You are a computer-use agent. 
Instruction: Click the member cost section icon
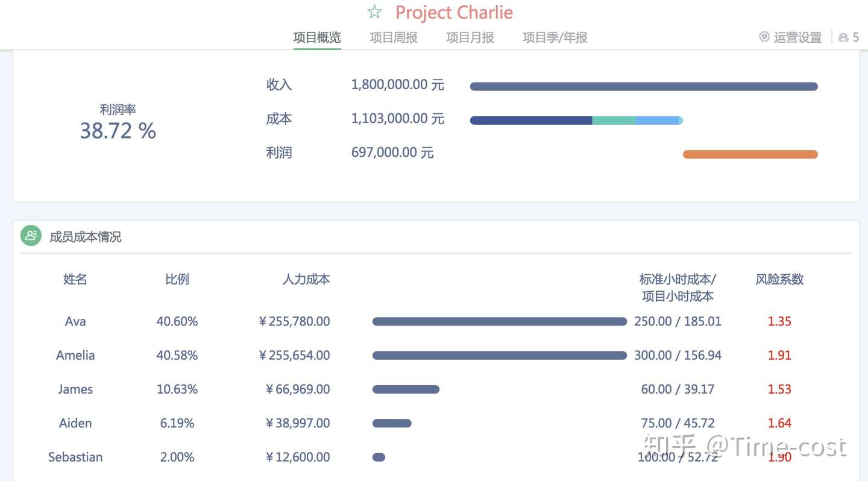point(31,236)
